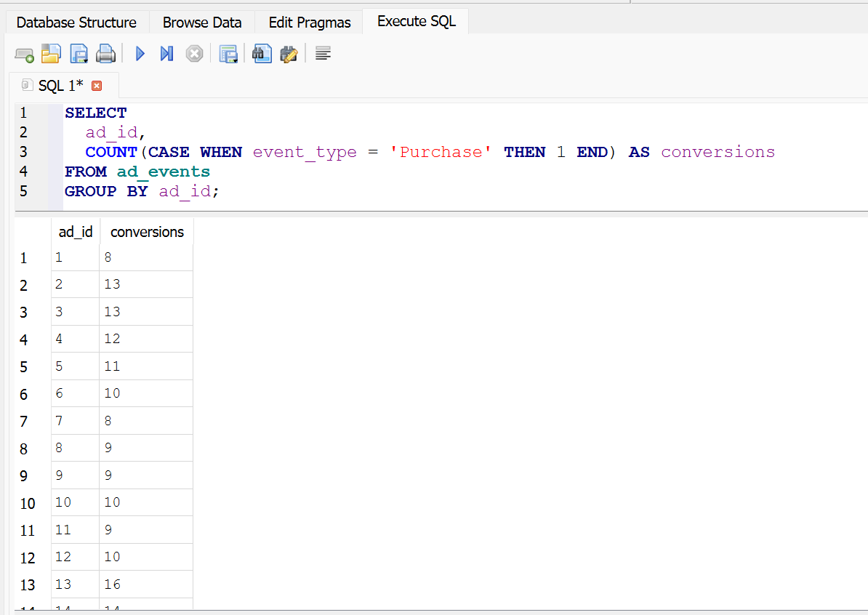Click the save SQL file icon
This screenshot has width=868, height=615.
tap(79, 54)
